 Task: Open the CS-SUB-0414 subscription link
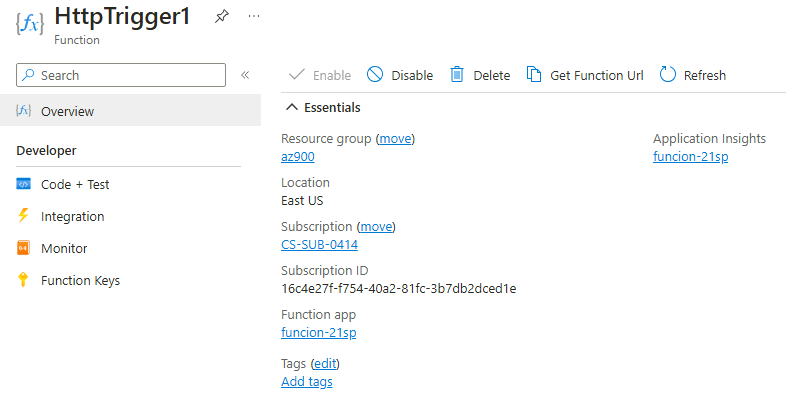(320, 245)
